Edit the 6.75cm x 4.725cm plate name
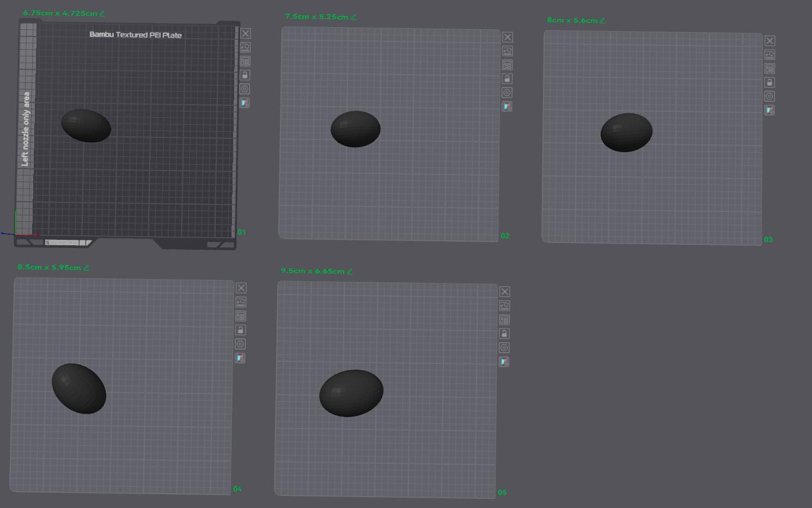 tap(102, 14)
